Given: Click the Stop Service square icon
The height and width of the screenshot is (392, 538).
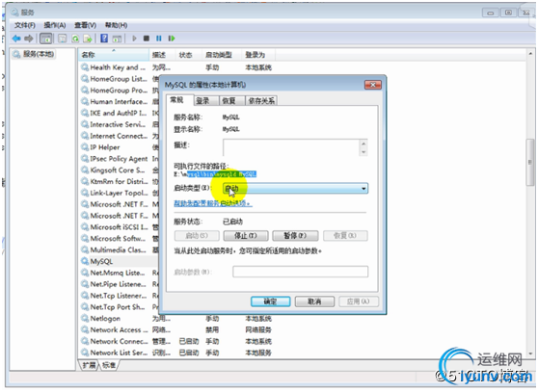Looking at the screenshot, I should (147, 39).
